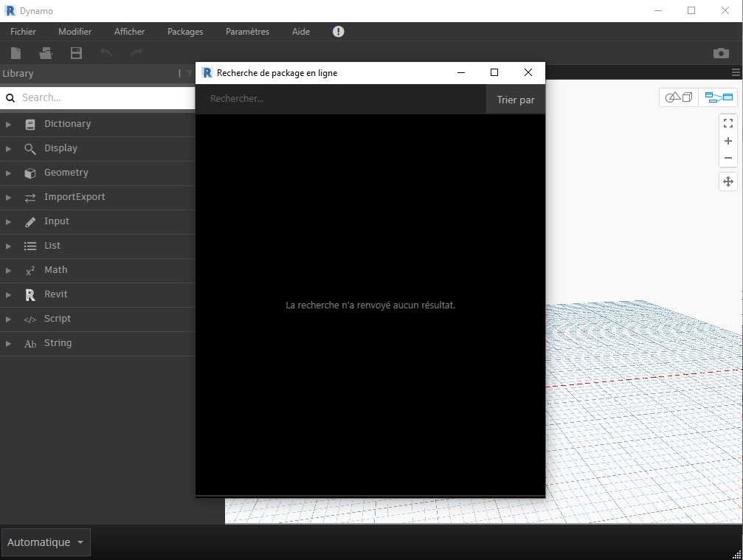Click the zoom to fit icon

tap(728, 123)
